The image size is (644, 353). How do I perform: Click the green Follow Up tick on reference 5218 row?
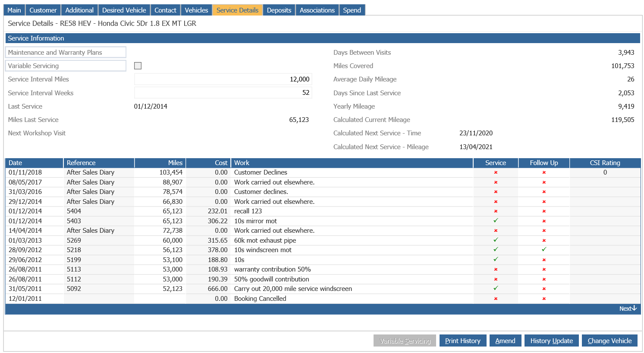543,250
